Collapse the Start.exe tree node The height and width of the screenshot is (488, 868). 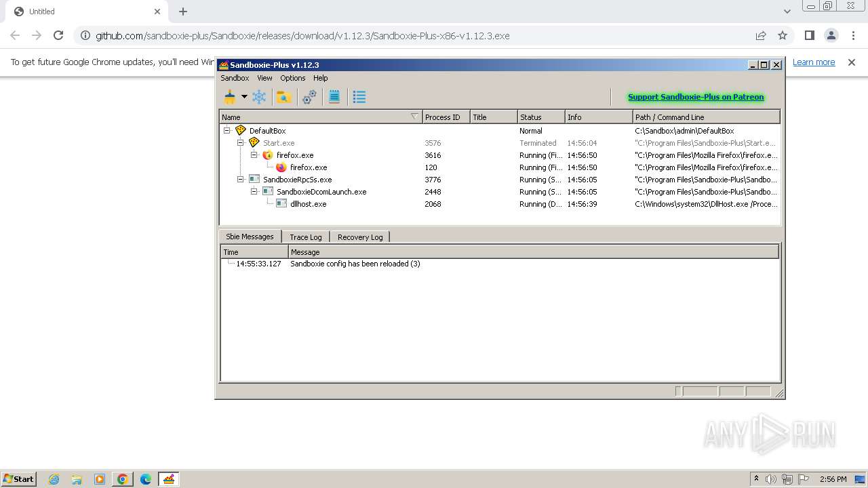pyautogui.click(x=241, y=143)
